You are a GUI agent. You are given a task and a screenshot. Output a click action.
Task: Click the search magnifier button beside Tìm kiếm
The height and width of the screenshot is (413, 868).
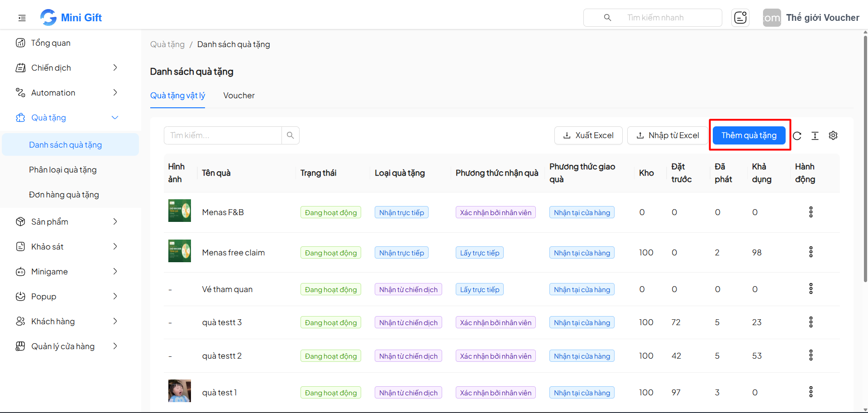pos(291,135)
